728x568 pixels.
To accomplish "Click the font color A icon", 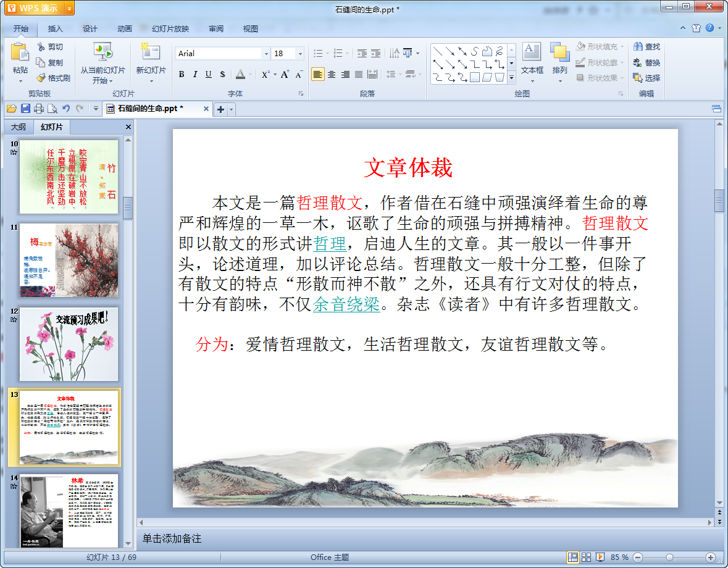I will click(x=240, y=74).
